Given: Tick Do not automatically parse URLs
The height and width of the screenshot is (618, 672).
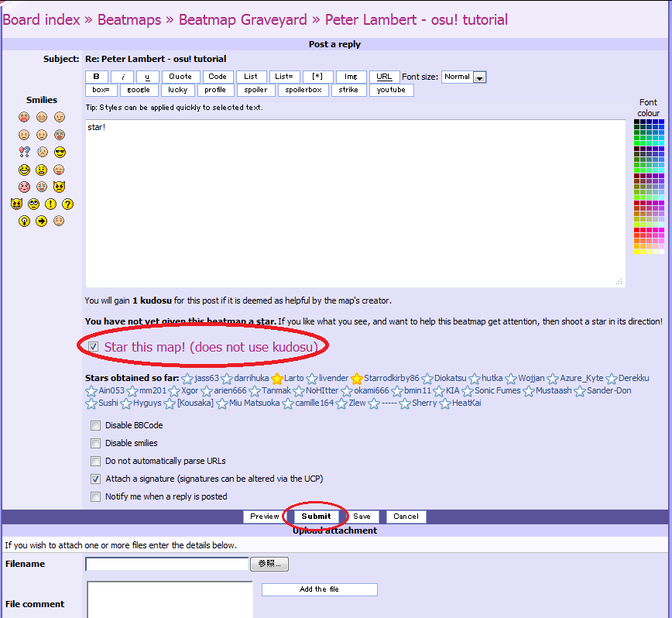Looking at the screenshot, I should pos(95,461).
